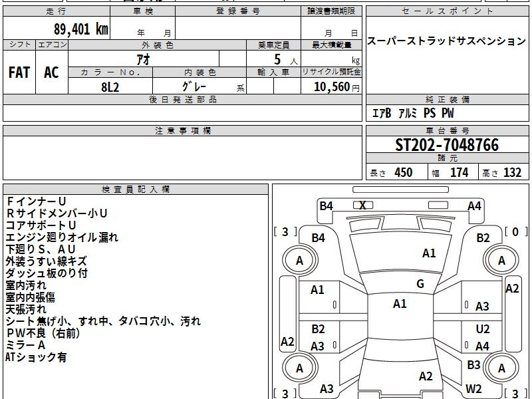Select the W2 mark on the diagram
Viewport: 532px width, 399px height.
[473, 388]
